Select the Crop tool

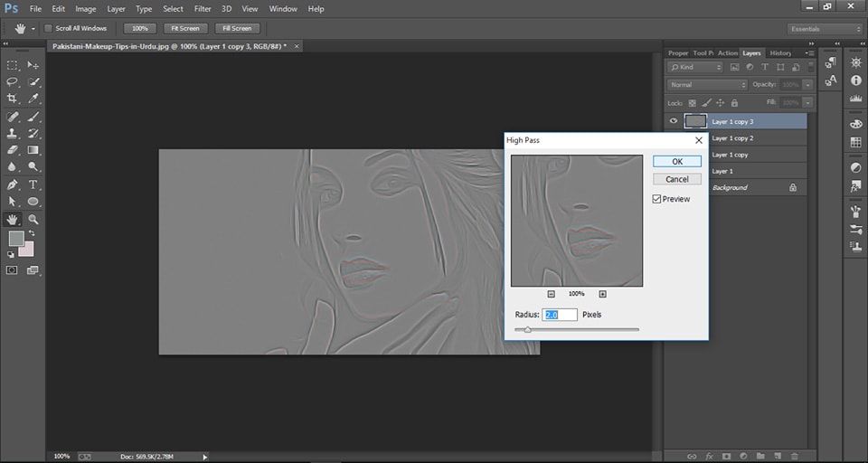(x=13, y=98)
